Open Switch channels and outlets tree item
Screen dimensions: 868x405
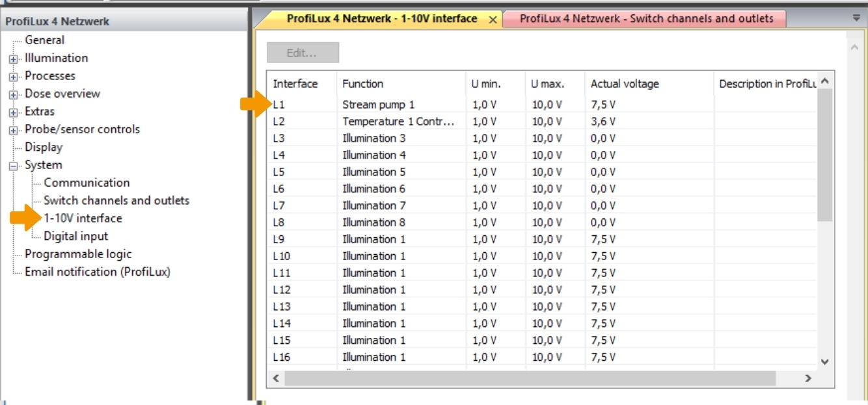pyautogui.click(x=116, y=200)
